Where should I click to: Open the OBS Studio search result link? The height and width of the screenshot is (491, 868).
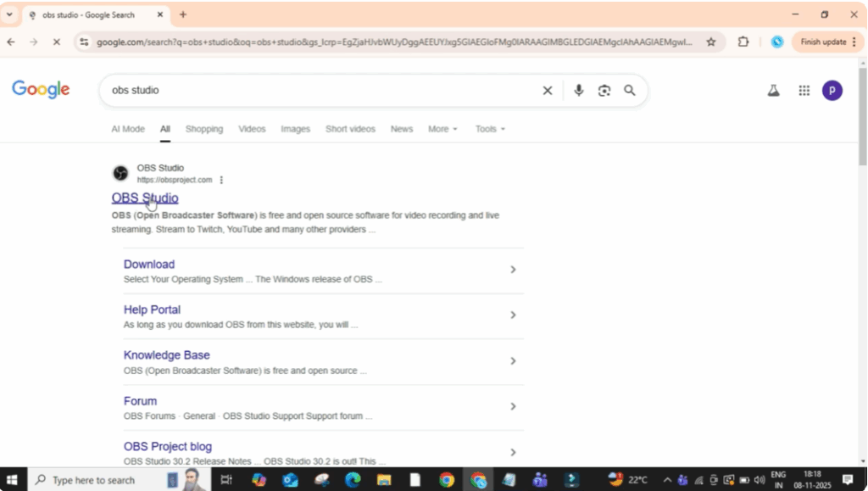click(x=145, y=198)
